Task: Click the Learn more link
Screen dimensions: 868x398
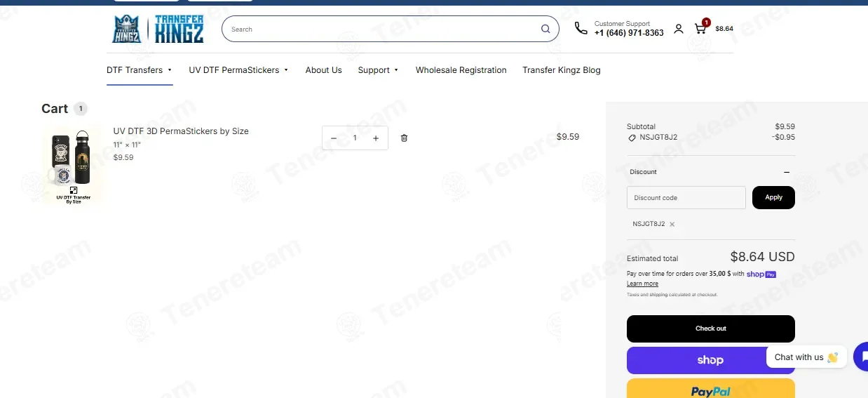Action: 642,284
